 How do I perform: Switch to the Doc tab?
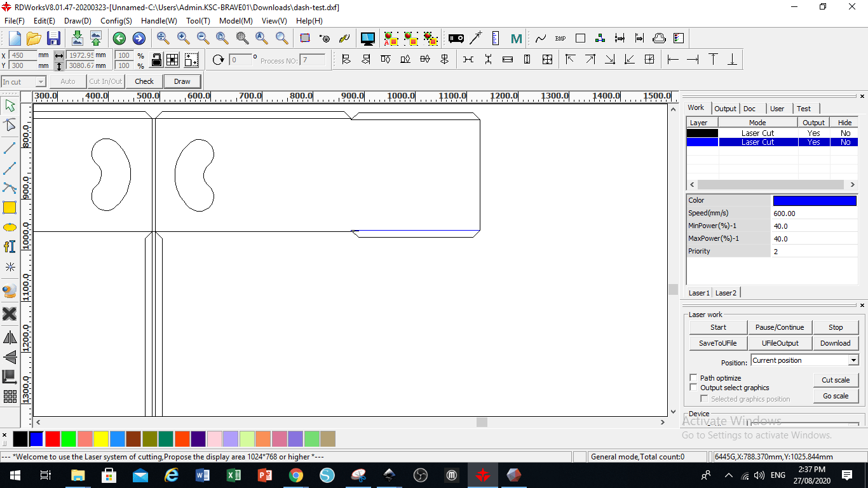coord(750,109)
